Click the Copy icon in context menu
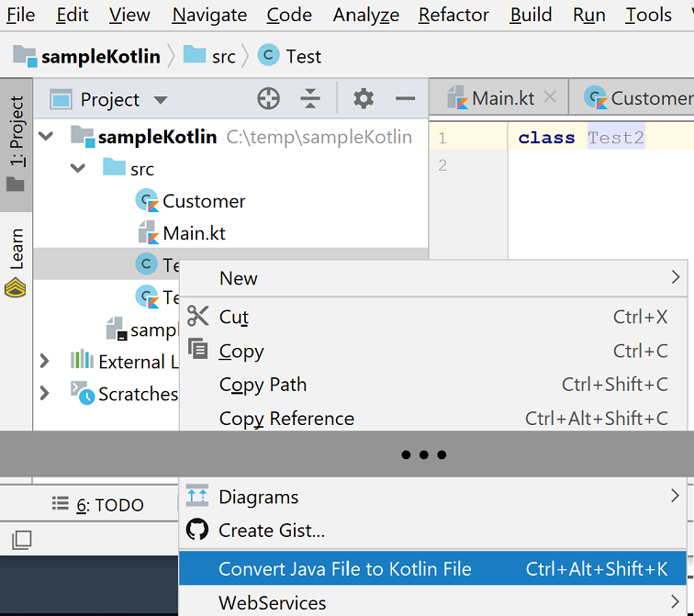This screenshot has height=616, width=694. tap(197, 350)
